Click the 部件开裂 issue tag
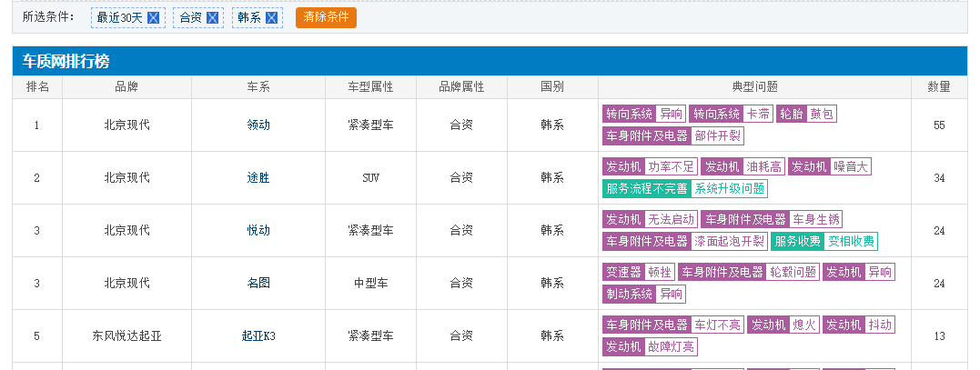The width and height of the screenshot is (980, 370). 673,136
